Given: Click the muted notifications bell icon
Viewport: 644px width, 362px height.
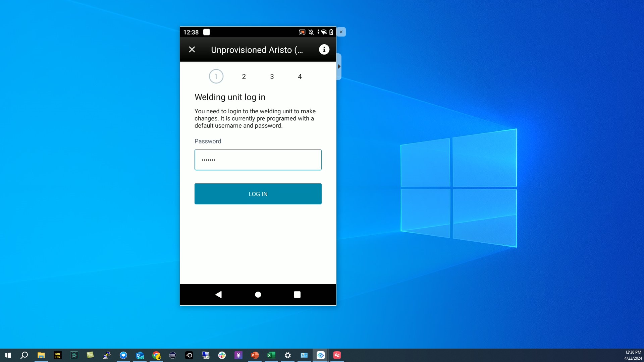Looking at the screenshot, I should pos(311,32).
